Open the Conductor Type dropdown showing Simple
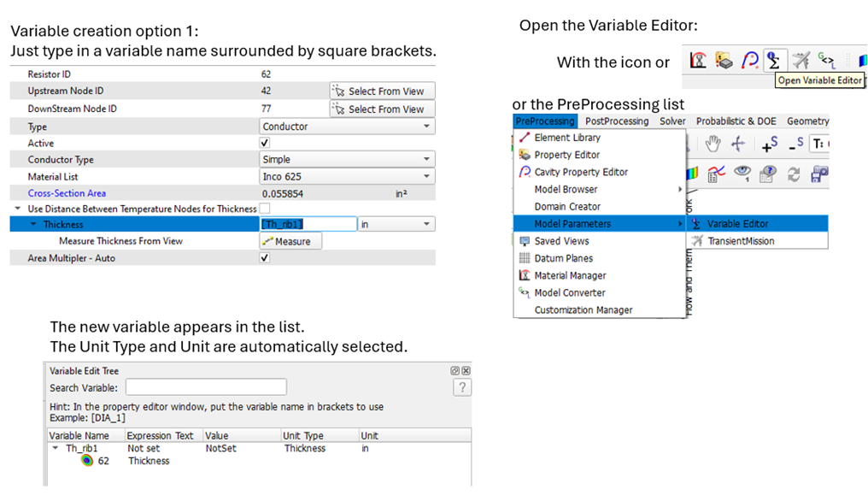 pyautogui.click(x=347, y=159)
